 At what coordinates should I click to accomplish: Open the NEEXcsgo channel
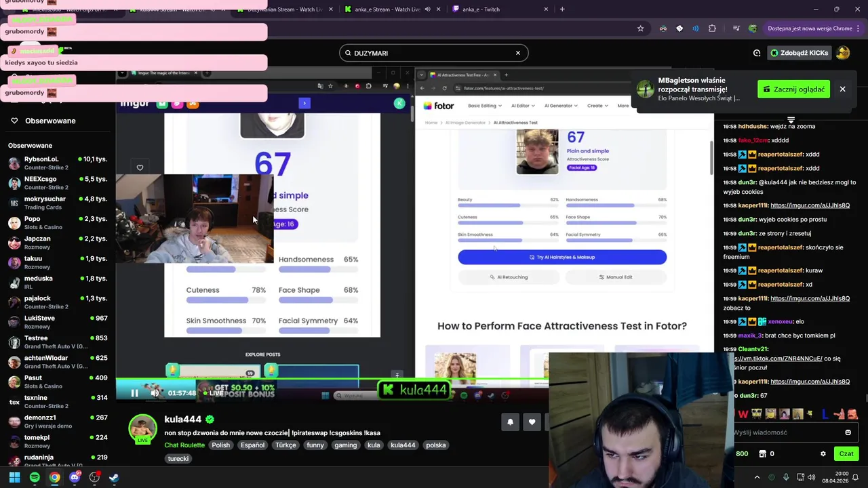pyautogui.click(x=58, y=183)
